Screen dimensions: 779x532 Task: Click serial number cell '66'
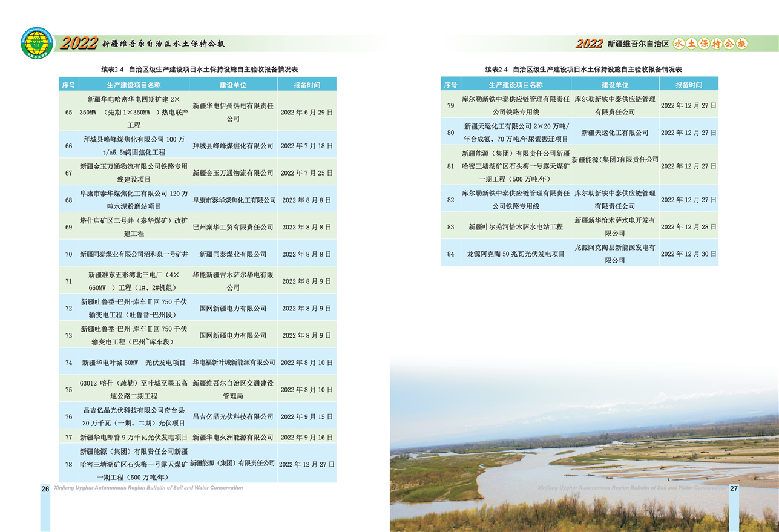pyautogui.click(x=68, y=146)
